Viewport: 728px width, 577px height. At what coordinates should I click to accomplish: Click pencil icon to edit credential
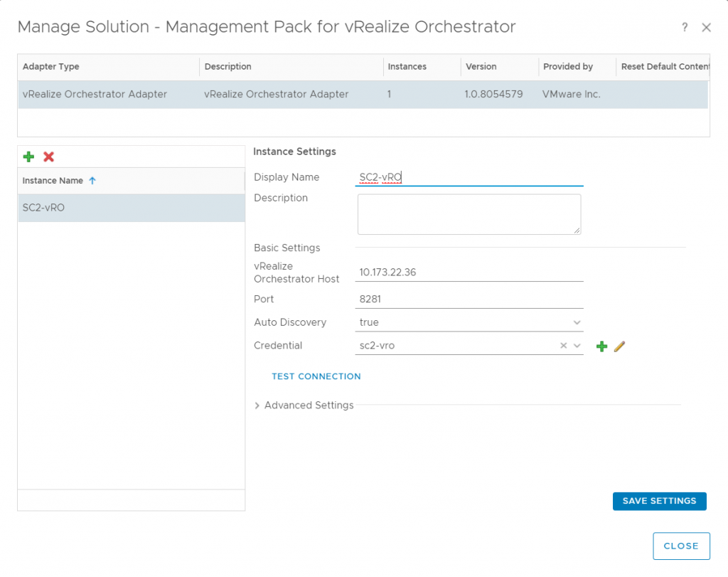pos(619,346)
